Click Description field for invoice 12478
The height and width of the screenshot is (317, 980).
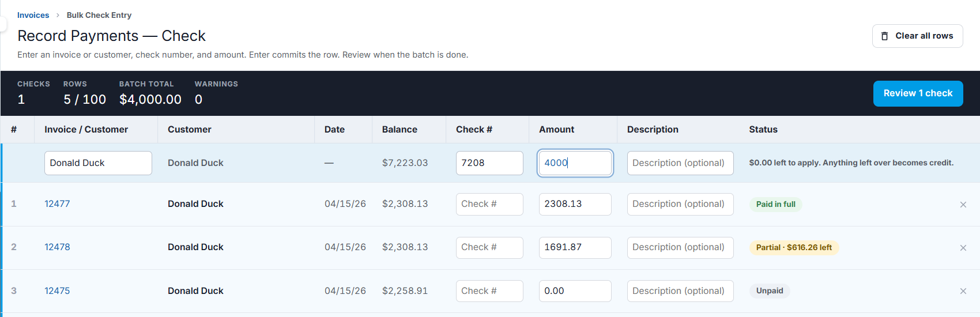680,247
